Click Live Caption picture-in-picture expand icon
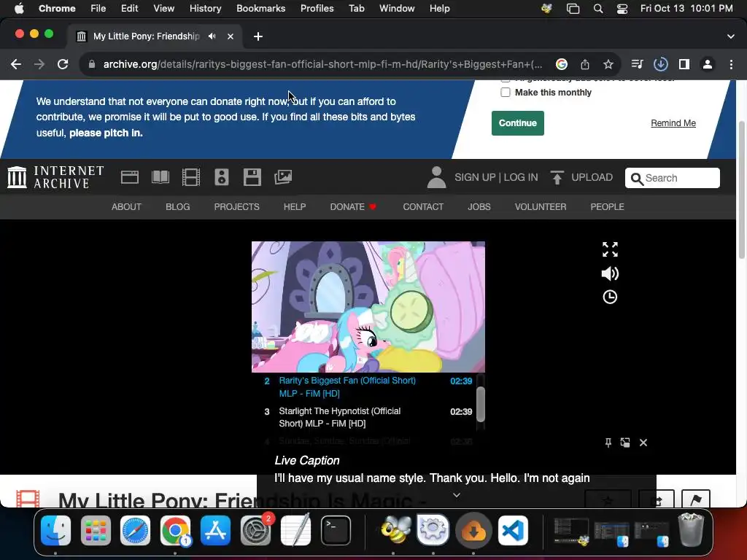The height and width of the screenshot is (560, 747). click(x=625, y=443)
